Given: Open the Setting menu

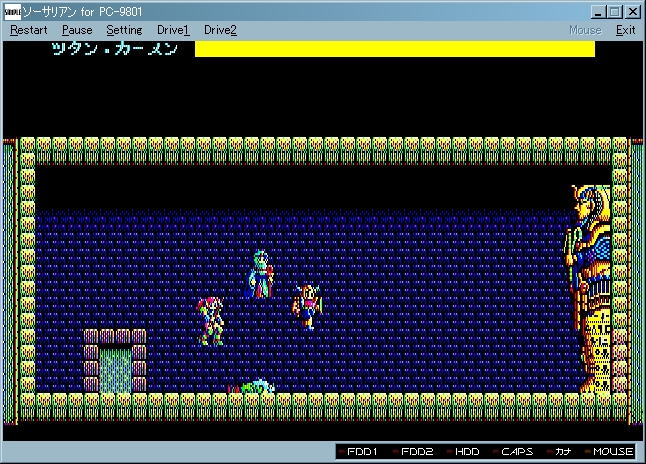Looking at the screenshot, I should point(124,30).
